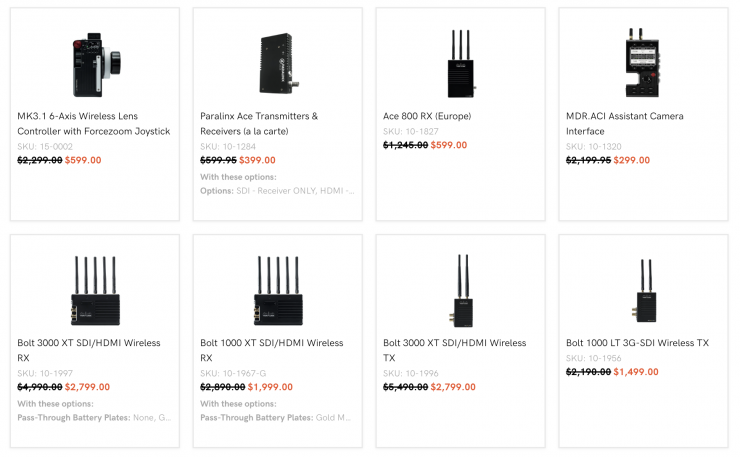Open Bolt 1000 XT SDI/HDMI Wireless RX title
The image size is (740, 457).
point(272,350)
